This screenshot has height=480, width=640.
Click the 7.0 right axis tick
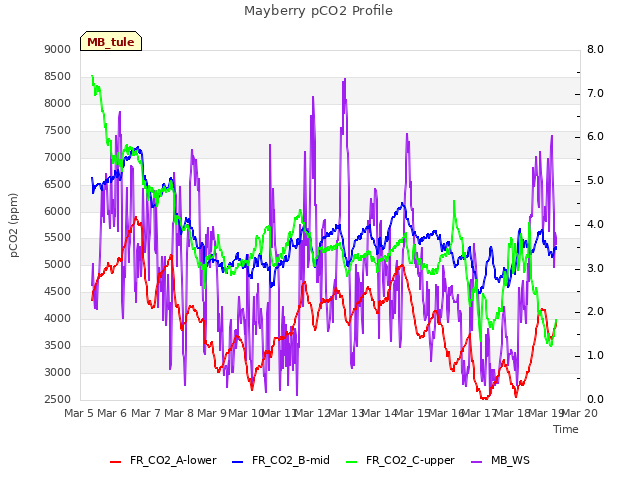595,93
